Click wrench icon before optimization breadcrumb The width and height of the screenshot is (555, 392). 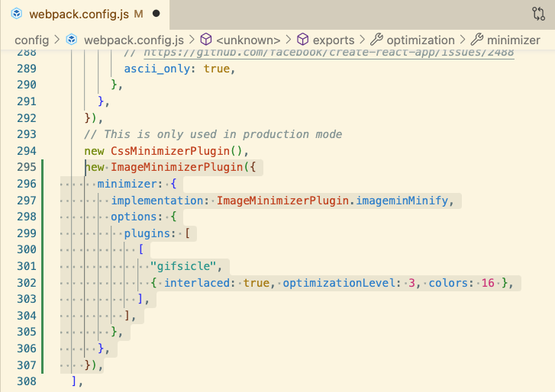pyautogui.click(x=376, y=39)
